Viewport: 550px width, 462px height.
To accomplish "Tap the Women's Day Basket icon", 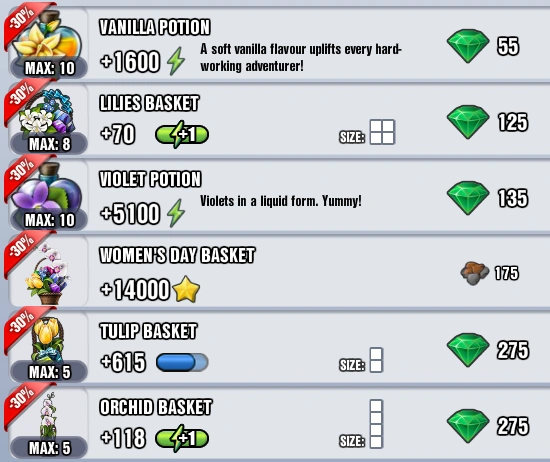I will point(48,274).
